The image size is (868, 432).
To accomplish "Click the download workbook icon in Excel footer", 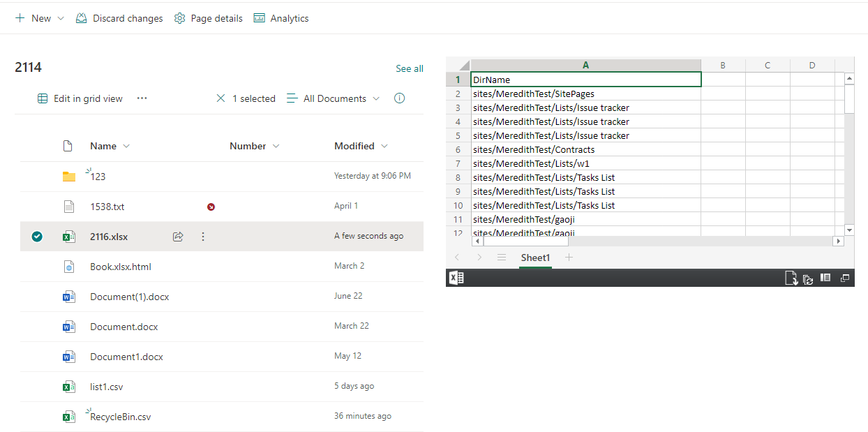I will (791, 278).
